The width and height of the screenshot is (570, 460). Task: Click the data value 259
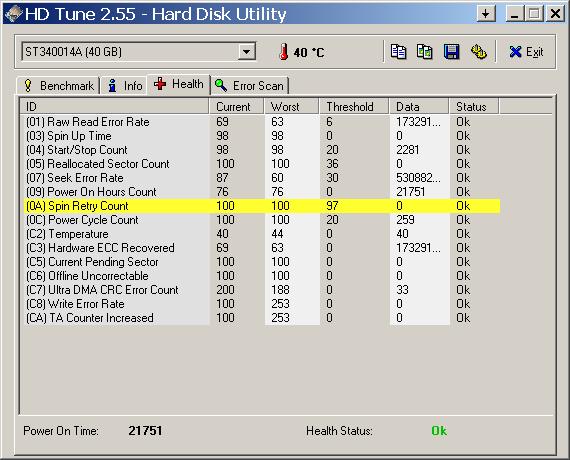[405, 220]
